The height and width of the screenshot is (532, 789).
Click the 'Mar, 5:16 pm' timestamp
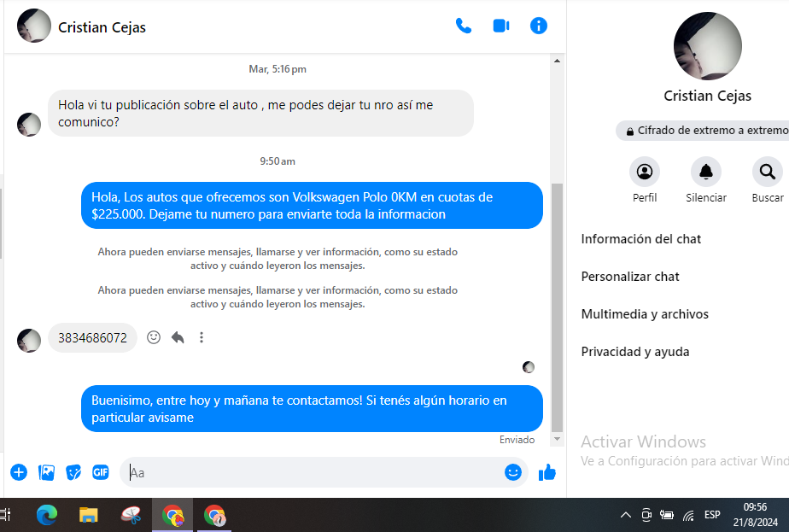(x=278, y=69)
